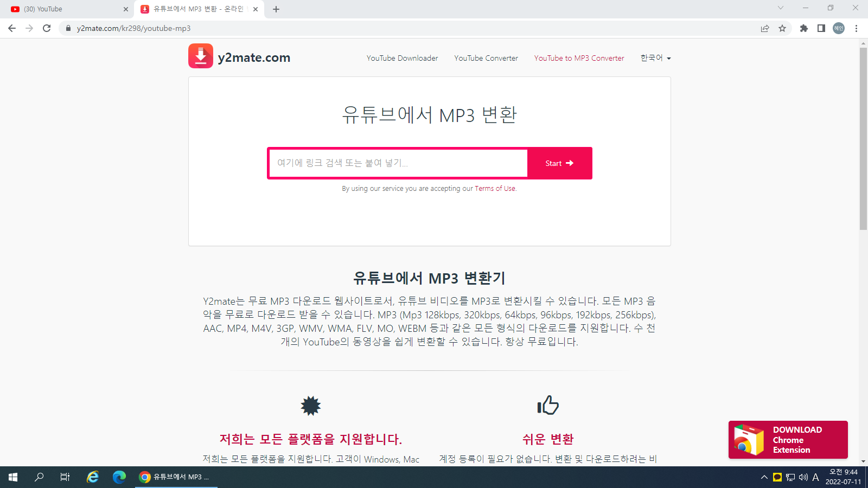Click the '저희는 모든 플랫폼을 지원합니다.' heading

311,439
